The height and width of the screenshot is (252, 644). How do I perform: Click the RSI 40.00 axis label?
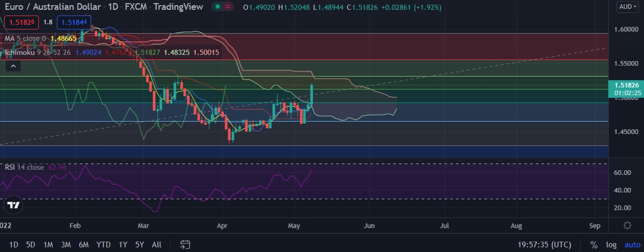tap(622, 190)
